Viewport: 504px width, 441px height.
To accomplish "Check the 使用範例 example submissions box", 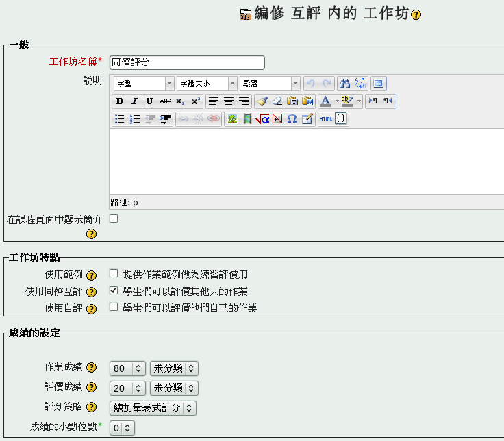I will click(114, 273).
